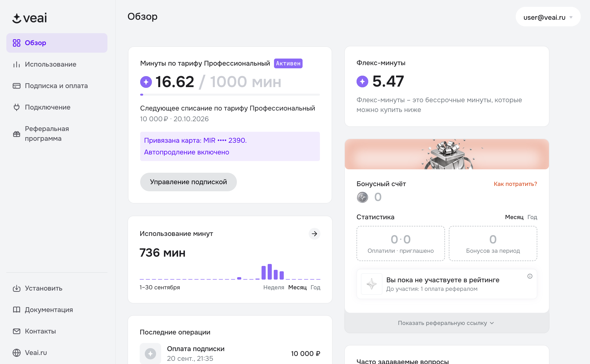Screen dimensions: 590x364
Task: Click the globe icon beside Veai.ru
Action: coord(17,353)
